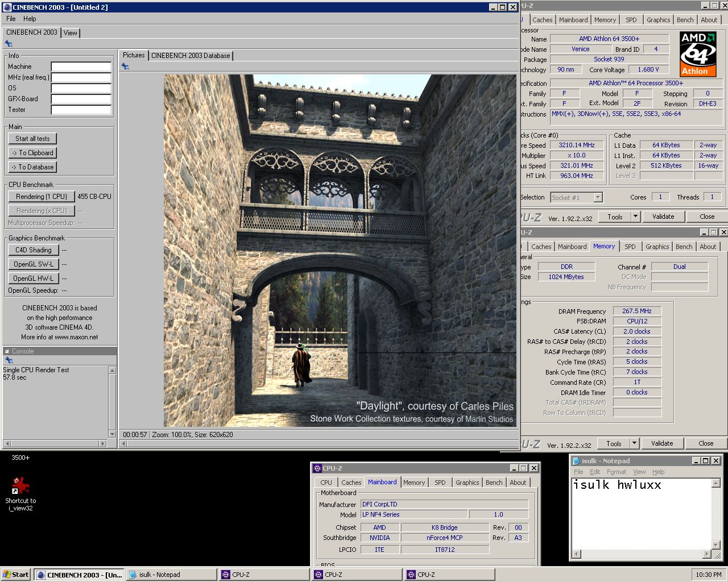The height and width of the screenshot is (582, 728).
Task: Open Caches tab in CPU-Z Mainboard window
Action: coord(351,483)
